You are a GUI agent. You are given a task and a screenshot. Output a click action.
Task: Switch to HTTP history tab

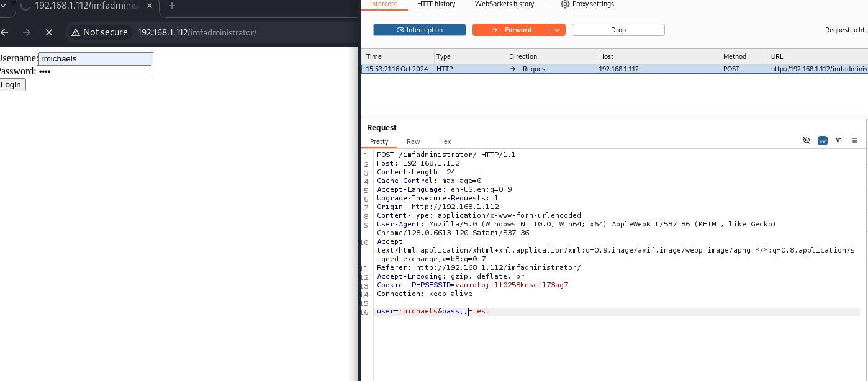[x=436, y=4]
